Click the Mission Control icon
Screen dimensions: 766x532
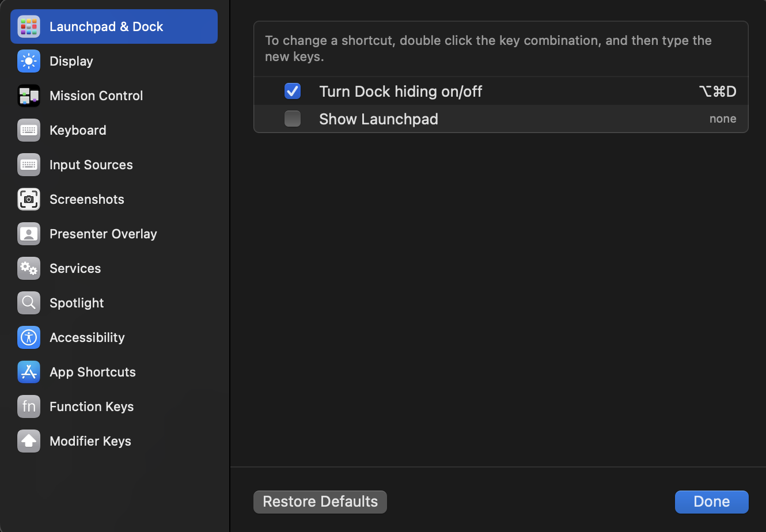29,96
